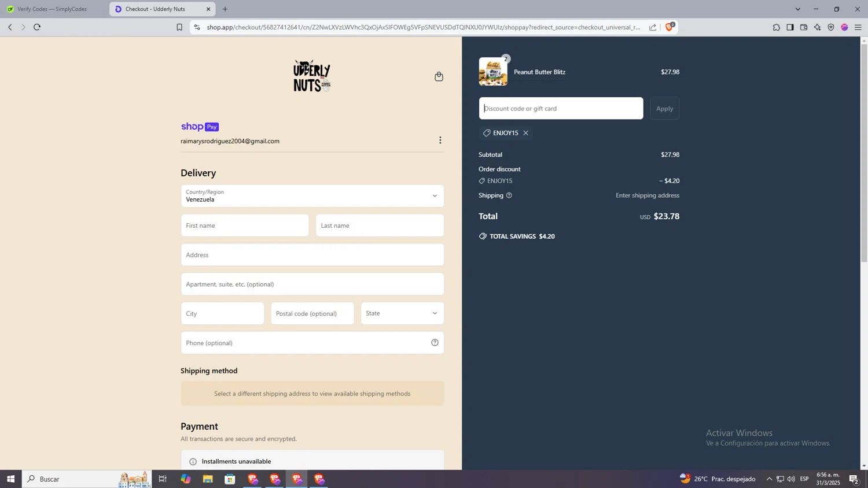The width and height of the screenshot is (868, 488).
Task: Expand the Country/Region dropdown
Action: 312,196
